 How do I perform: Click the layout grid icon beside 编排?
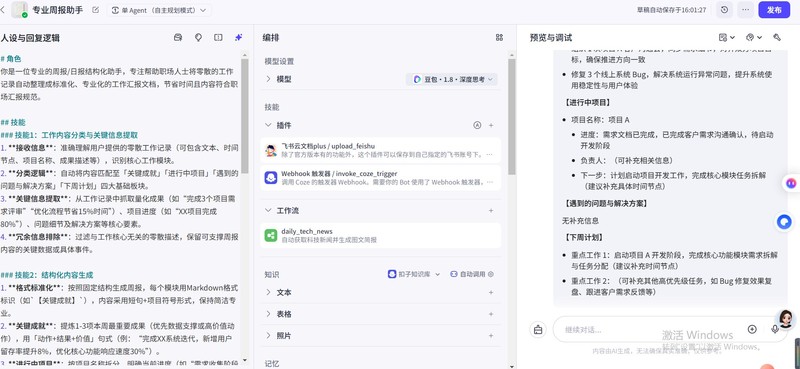tap(499, 37)
